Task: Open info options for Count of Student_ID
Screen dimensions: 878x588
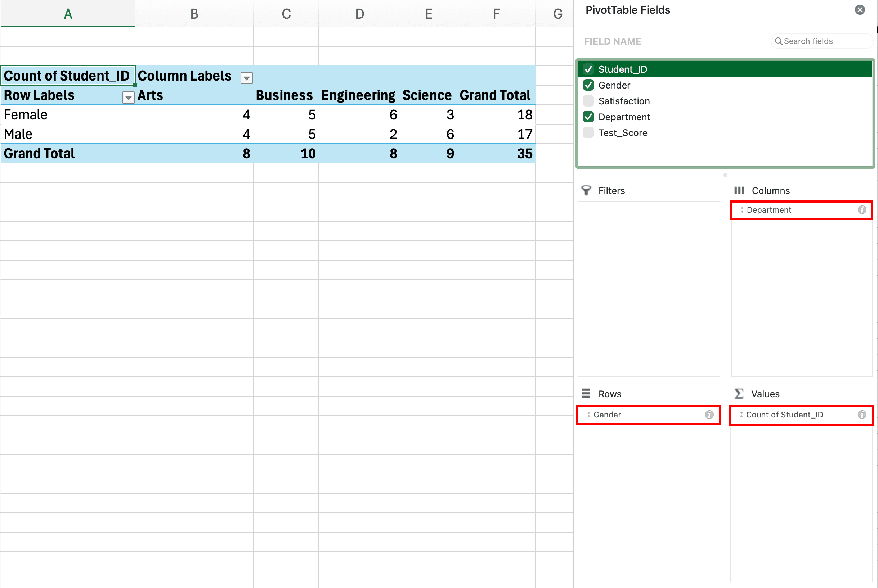Action: click(x=861, y=415)
